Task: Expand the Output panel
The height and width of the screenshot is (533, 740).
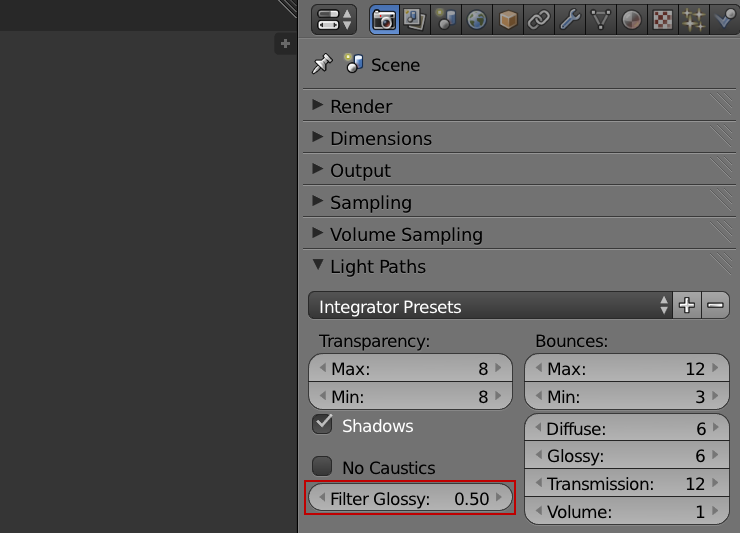Action: click(x=317, y=169)
